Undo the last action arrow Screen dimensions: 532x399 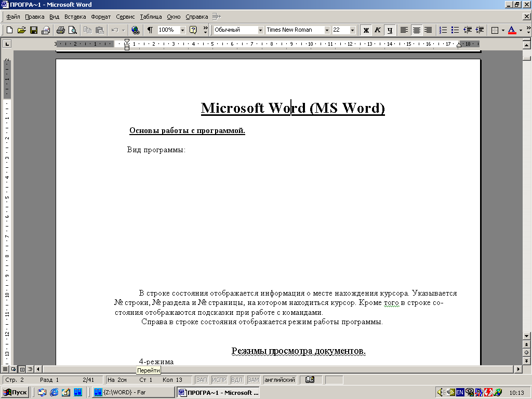[115, 30]
